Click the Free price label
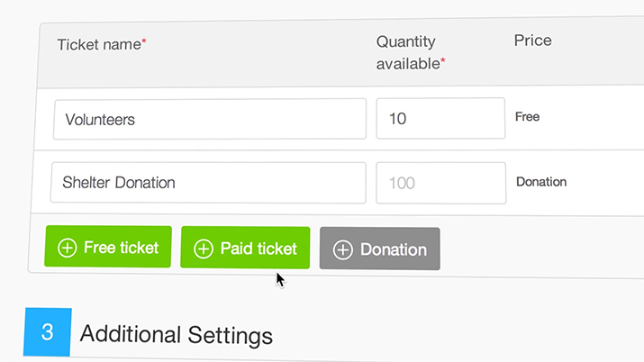The width and height of the screenshot is (644, 362). click(x=527, y=116)
